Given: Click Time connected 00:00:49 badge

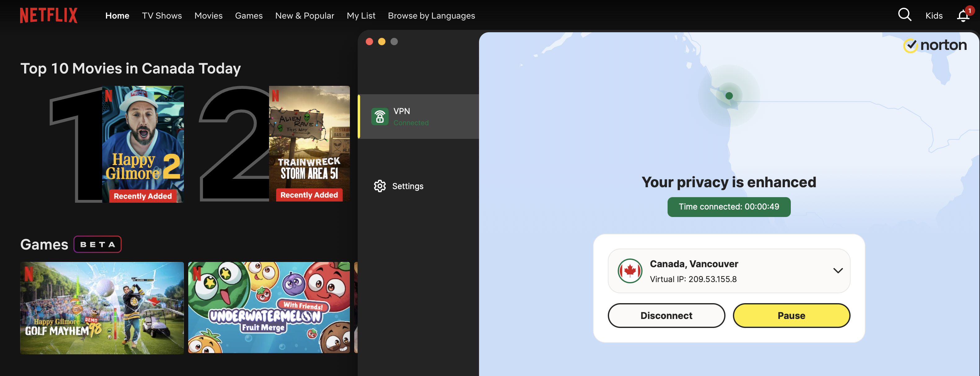Looking at the screenshot, I should [x=729, y=207].
